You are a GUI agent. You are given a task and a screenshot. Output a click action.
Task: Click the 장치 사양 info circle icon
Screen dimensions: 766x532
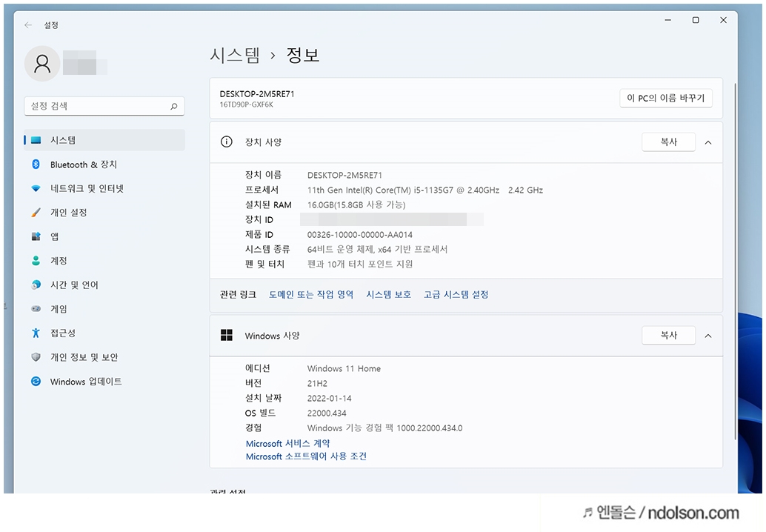226,142
